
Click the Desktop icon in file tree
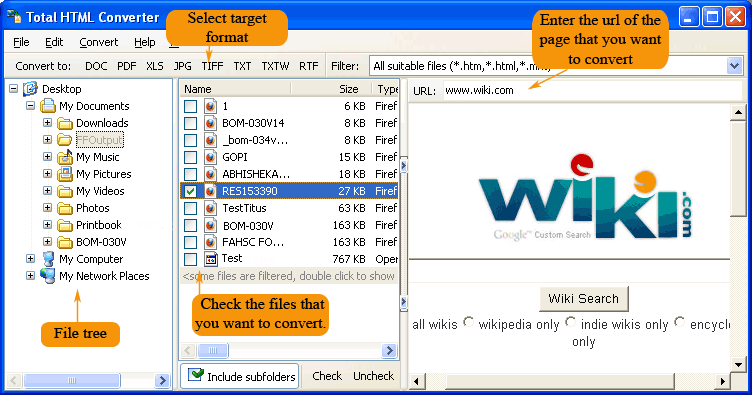click(30, 89)
